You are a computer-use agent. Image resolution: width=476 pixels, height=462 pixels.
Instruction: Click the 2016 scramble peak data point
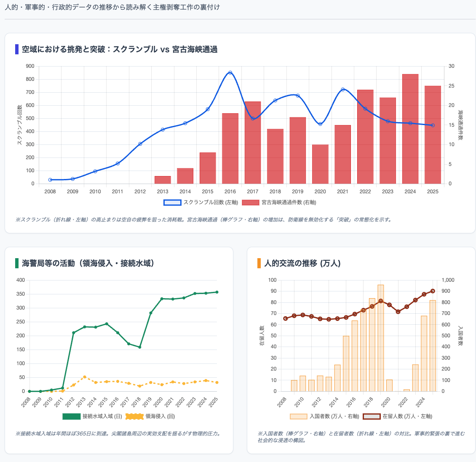[x=230, y=73]
